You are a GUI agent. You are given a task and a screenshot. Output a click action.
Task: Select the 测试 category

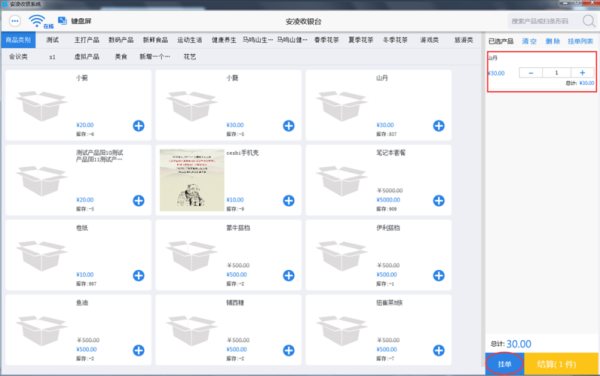coord(52,40)
